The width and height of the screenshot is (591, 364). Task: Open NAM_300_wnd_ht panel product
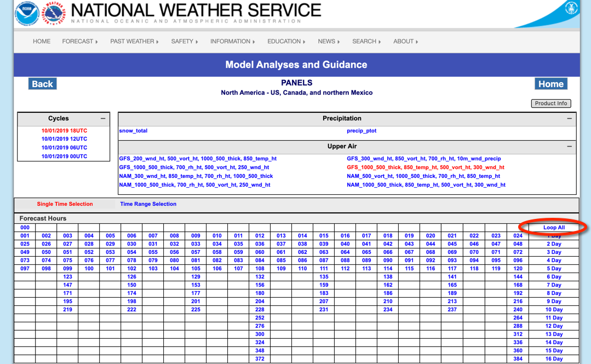[x=196, y=176]
